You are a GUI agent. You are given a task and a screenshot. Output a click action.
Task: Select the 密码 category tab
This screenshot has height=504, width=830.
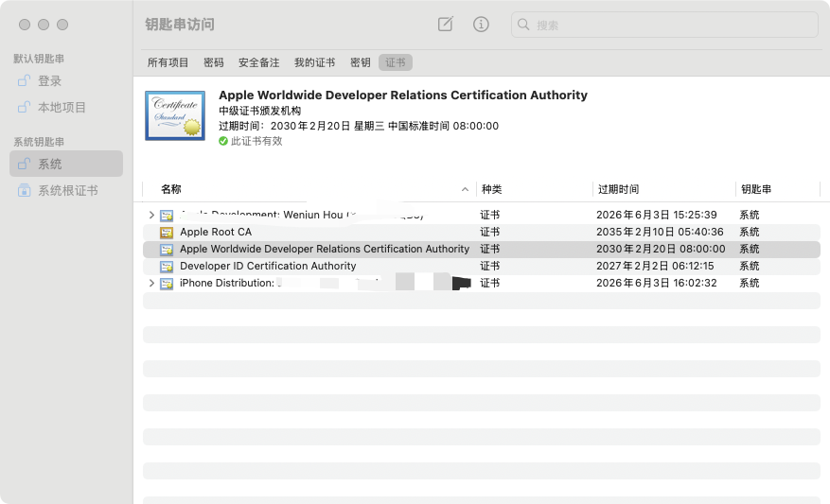[x=214, y=62]
